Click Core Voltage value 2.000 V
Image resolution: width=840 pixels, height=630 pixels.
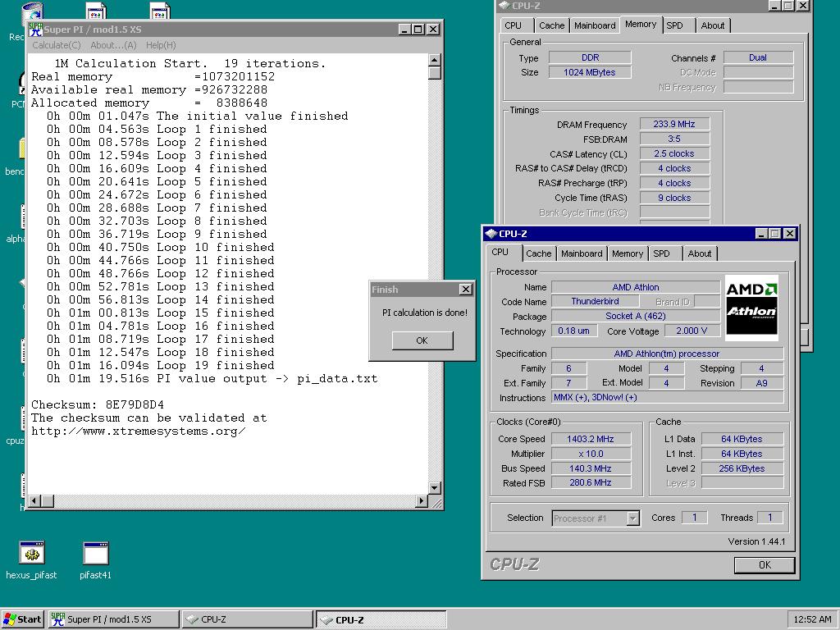(x=692, y=331)
